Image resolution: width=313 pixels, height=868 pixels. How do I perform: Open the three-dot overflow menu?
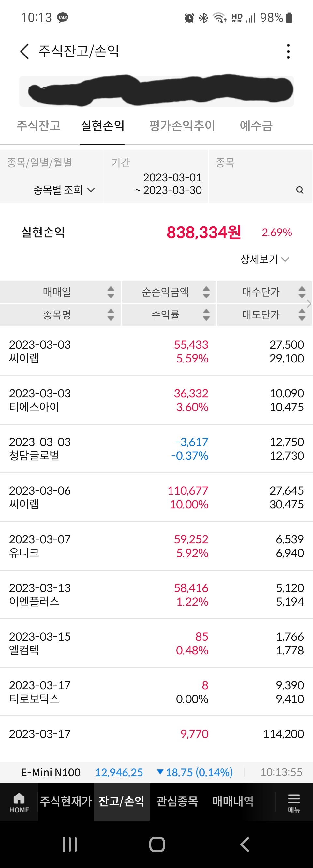[288, 51]
